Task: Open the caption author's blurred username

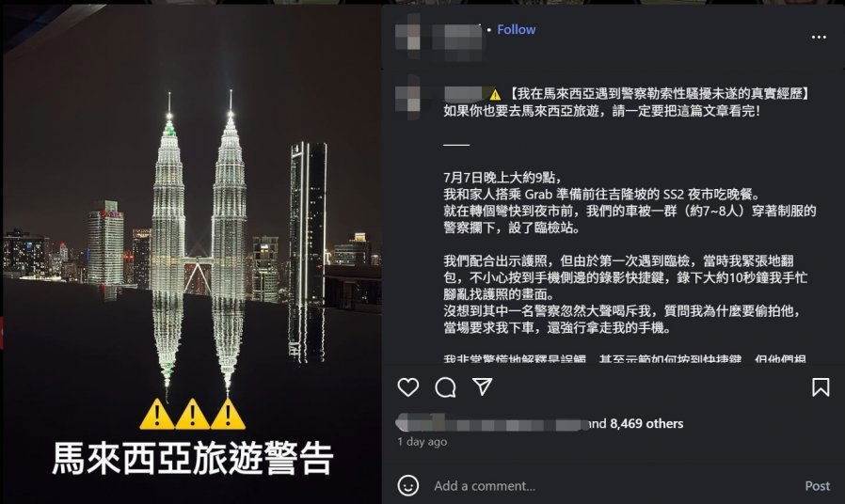Action: click(465, 94)
